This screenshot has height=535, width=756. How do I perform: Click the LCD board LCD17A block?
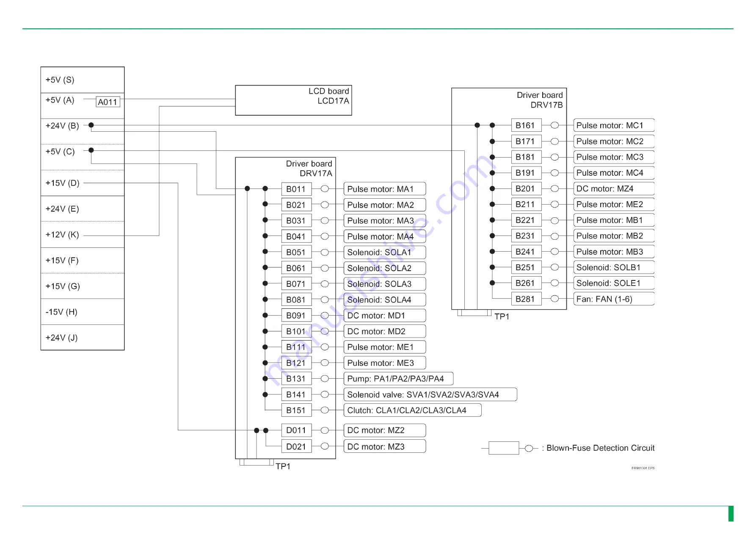click(293, 100)
